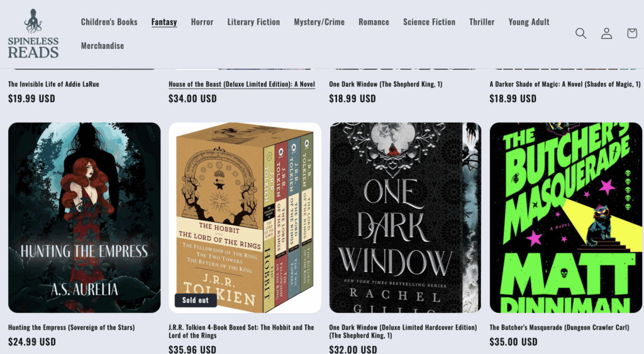Screen dimensions: 644x354
Task: Open the shopping cart icon
Action: 632,33
